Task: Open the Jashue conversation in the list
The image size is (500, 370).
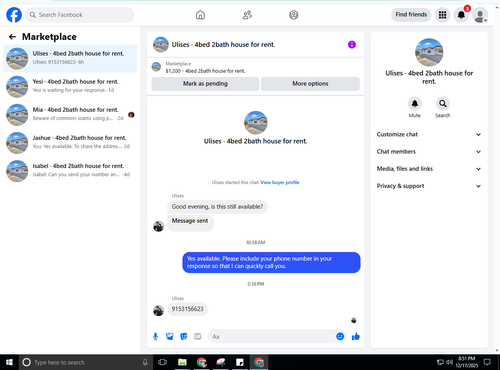Action: pos(70,143)
